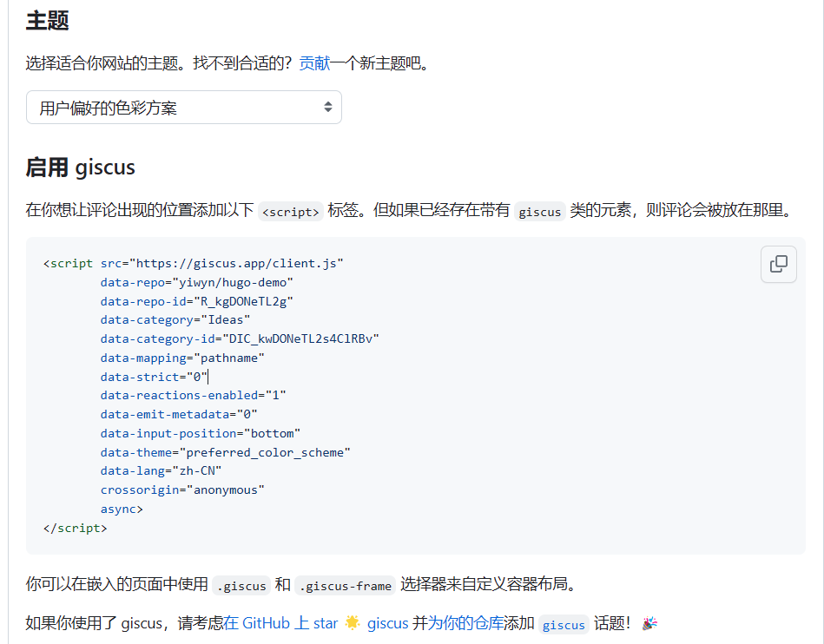
Task: Click the data-mapping="pathname" line
Action: pos(182,358)
